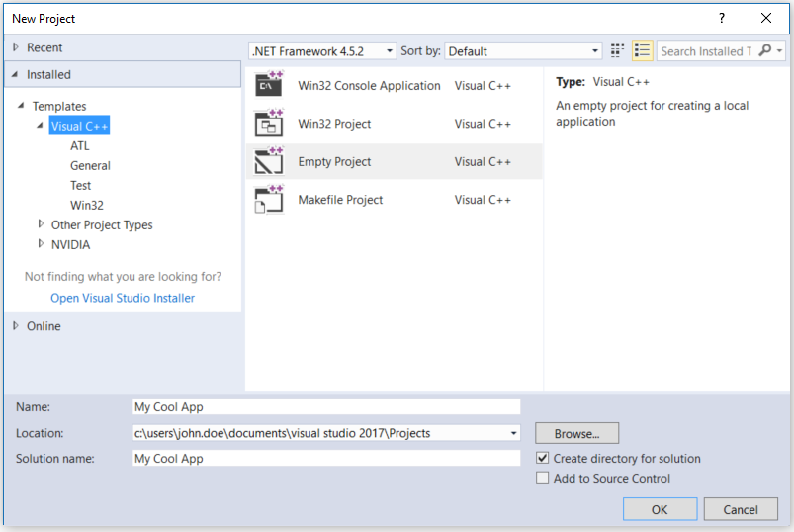Select Win32 Console Application template name
The image size is (794, 532).
[x=369, y=86]
